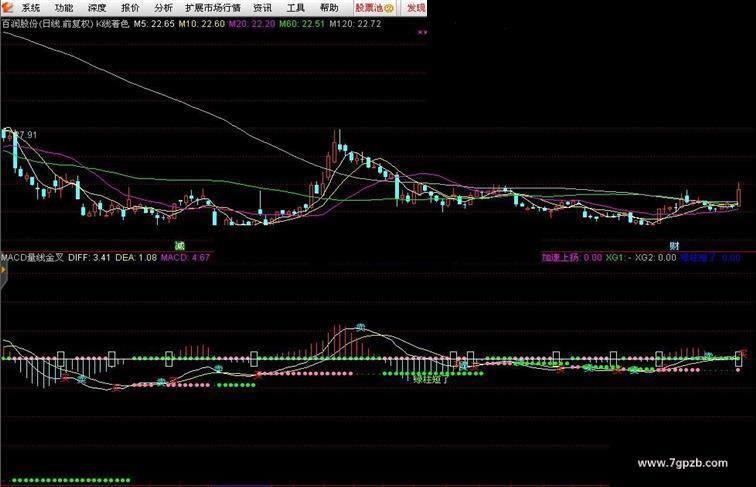Select the M20: 22.20 moving average label
756x487 pixels.
pos(252,24)
